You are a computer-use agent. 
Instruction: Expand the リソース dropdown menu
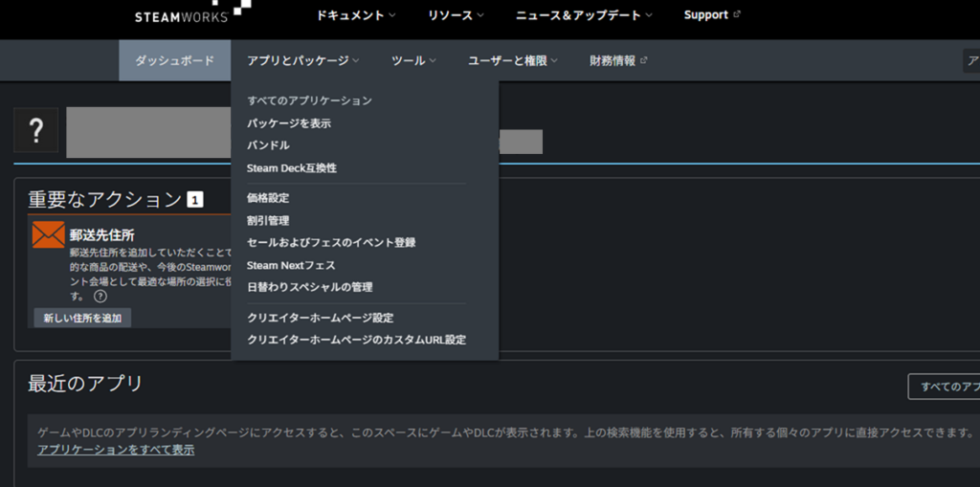click(456, 15)
